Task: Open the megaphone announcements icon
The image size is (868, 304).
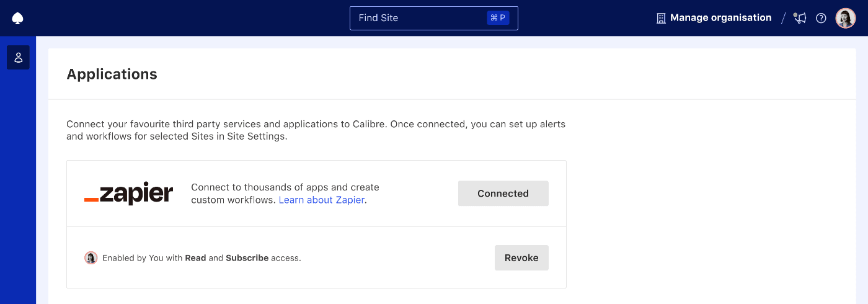Action: click(800, 18)
